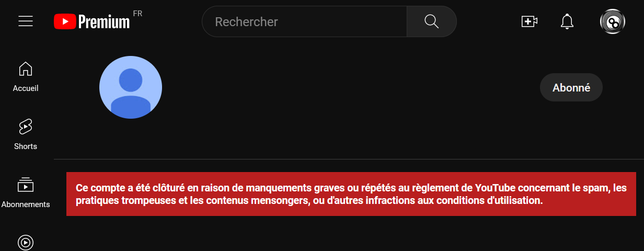This screenshot has height=251, width=644.
Task: Click the Shorts logo icon
Action: click(x=26, y=127)
